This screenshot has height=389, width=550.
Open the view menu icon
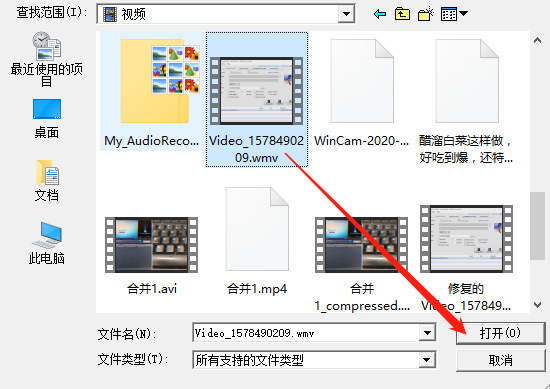pyautogui.click(x=454, y=14)
